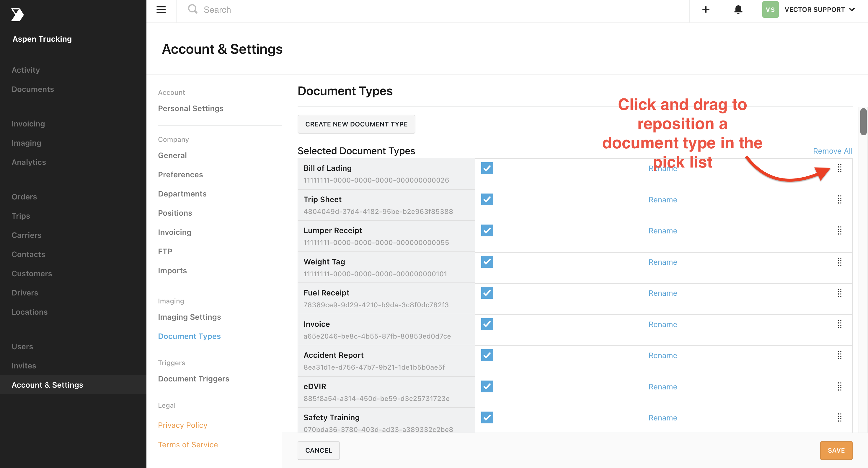Click the VS user avatar

coord(770,9)
